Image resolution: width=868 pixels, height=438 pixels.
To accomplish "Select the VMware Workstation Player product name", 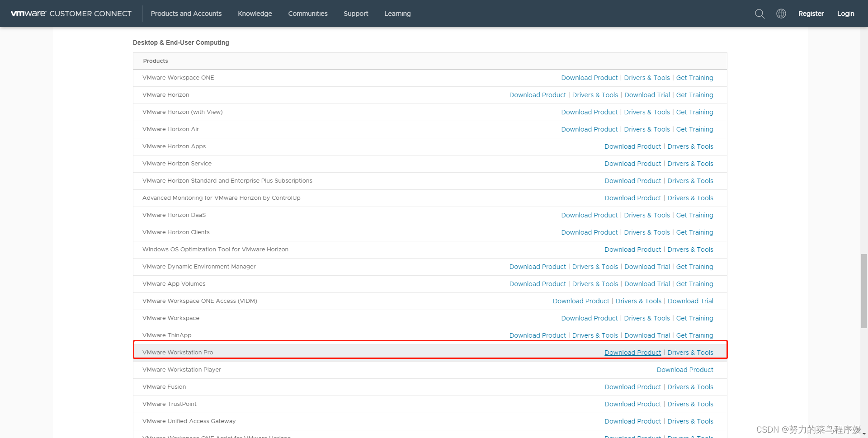I will pyautogui.click(x=182, y=370).
